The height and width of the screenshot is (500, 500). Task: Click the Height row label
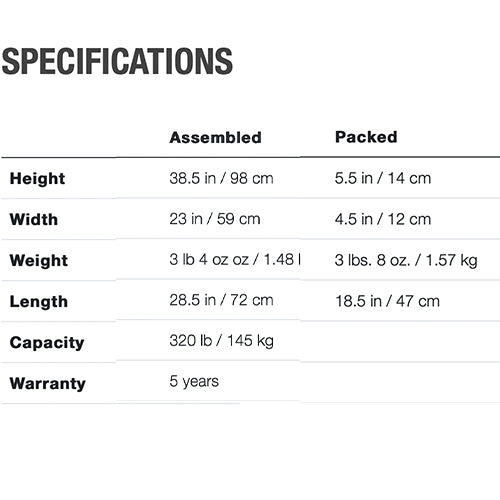click(x=37, y=178)
